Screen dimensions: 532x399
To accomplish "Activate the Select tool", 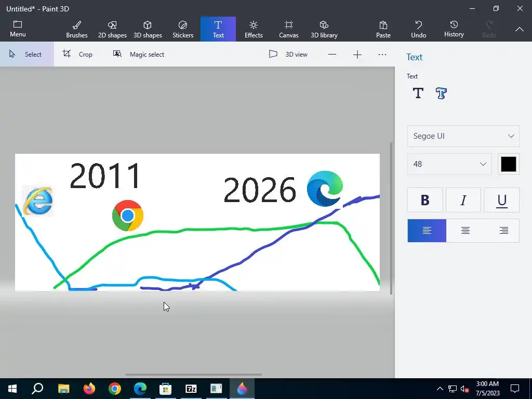I will tap(27, 54).
